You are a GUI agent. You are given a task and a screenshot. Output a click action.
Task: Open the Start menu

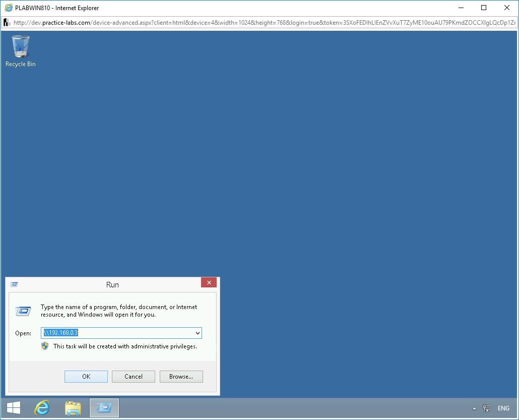click(x=13, y=407)
